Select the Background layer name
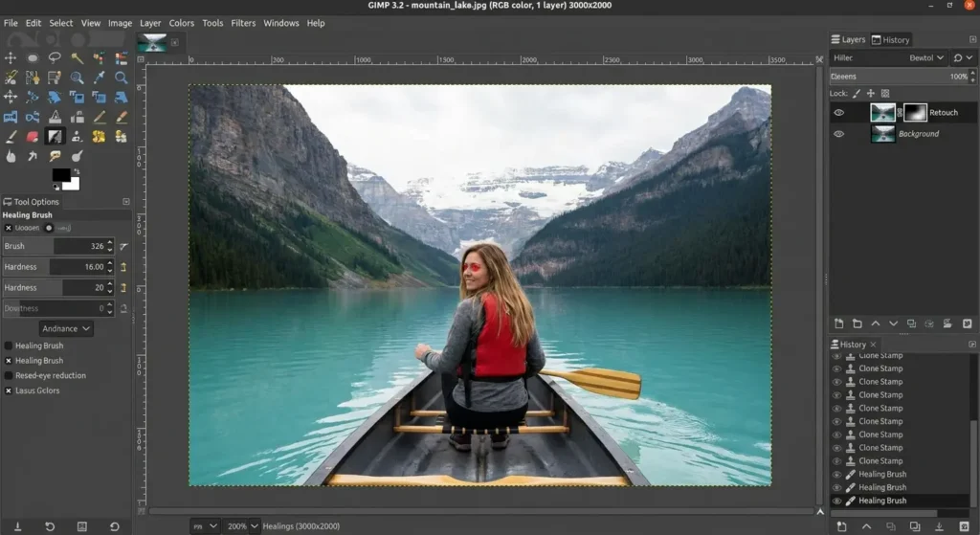The height and width of the screenshot is (535, 980). click(918, 134)
